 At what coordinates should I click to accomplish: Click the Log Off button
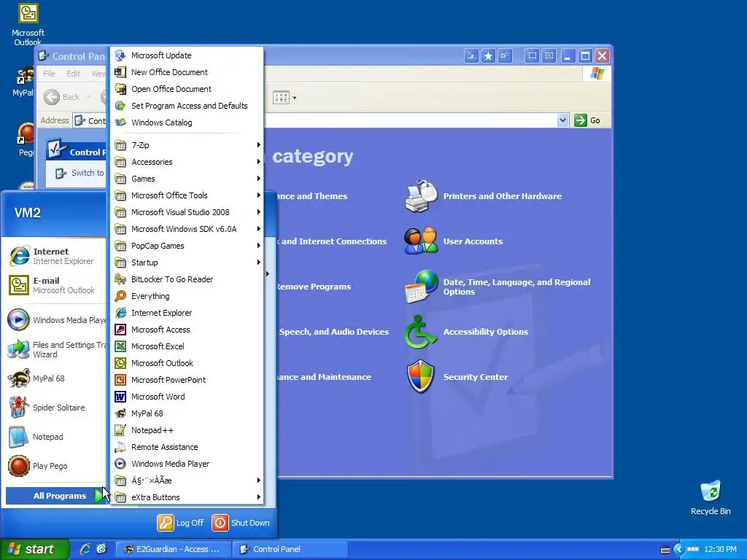click(x=181, y=523)
